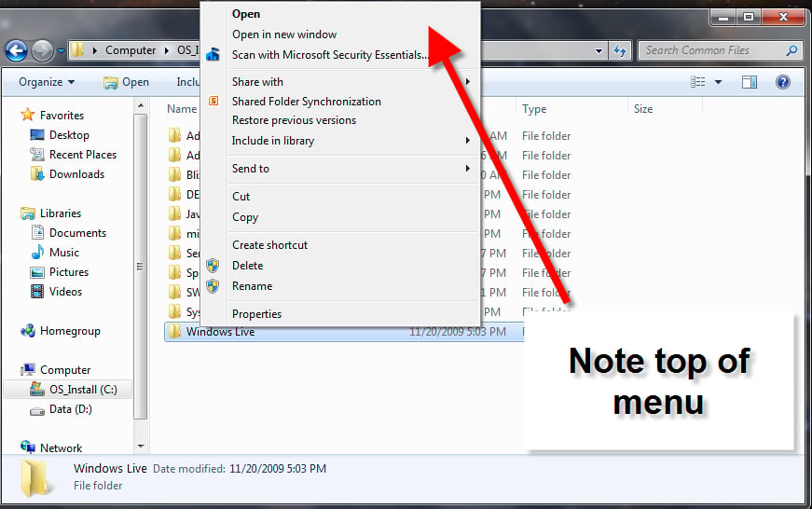Sort by the Name column header

click(182, 109)
